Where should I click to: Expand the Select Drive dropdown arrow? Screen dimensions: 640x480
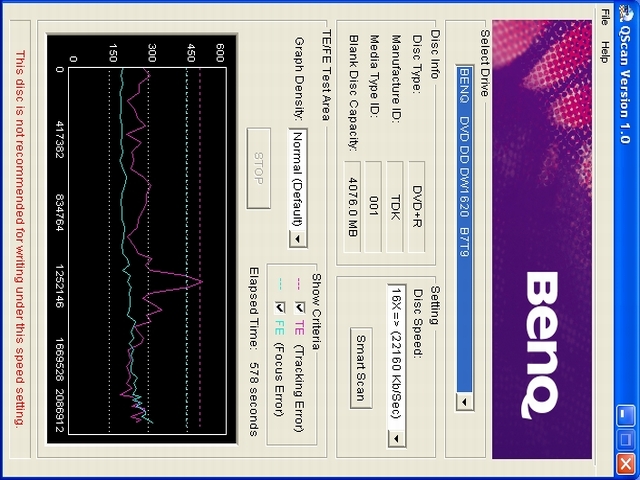464,402
